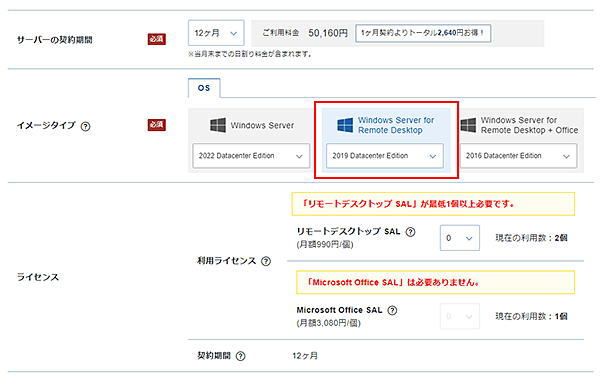Click the disabled Microsoft Office SAL quantity dropdown
The image size is (600, 379).
click(x=460, y=316)
